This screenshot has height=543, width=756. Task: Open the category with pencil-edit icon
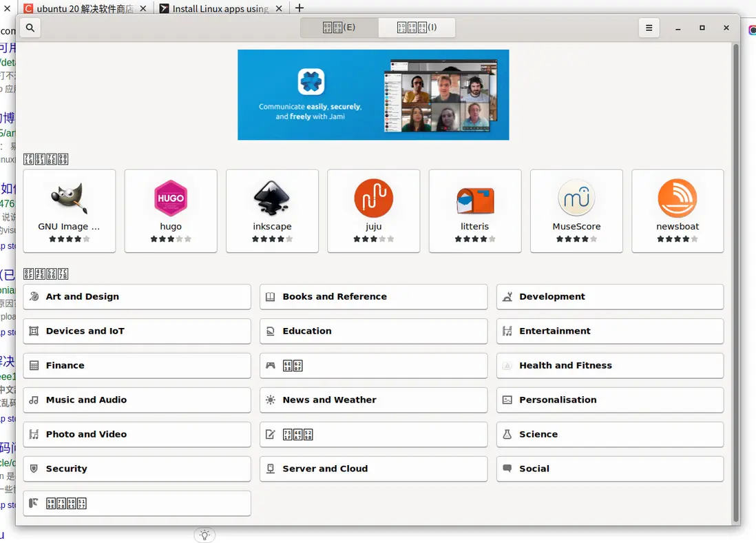click(x=374, y=434)
